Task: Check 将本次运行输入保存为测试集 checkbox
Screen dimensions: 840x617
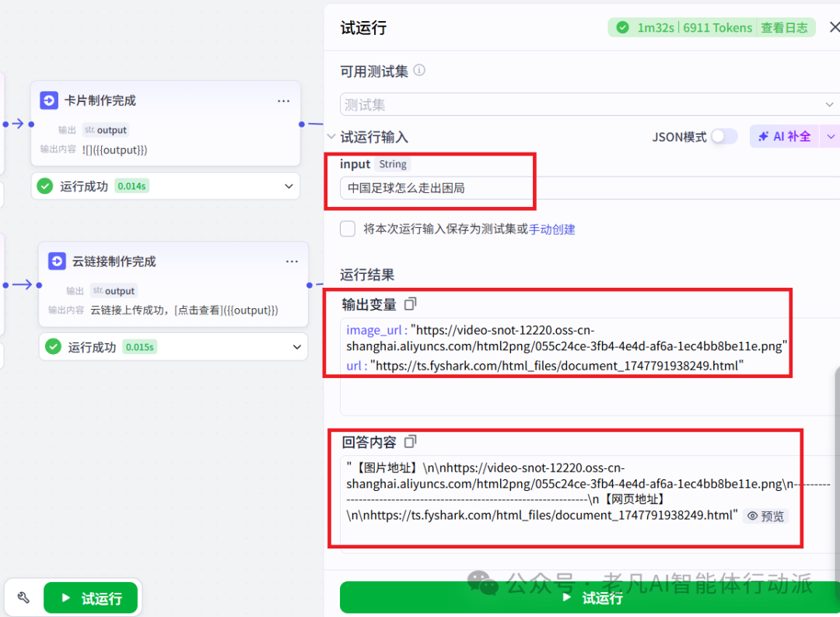Action: [x=348, y=229]
